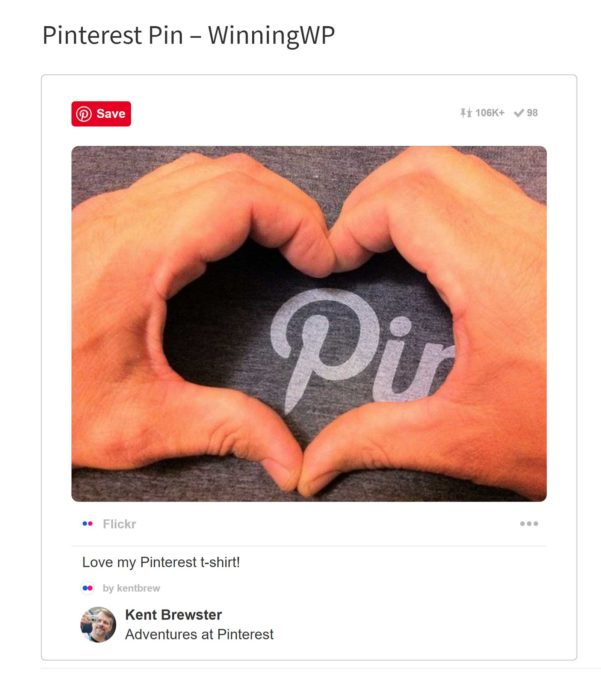The image size is (601, 688).
Task: Click the 'Love my Pinterest t-shirt!' description
Action: [161, 562]
